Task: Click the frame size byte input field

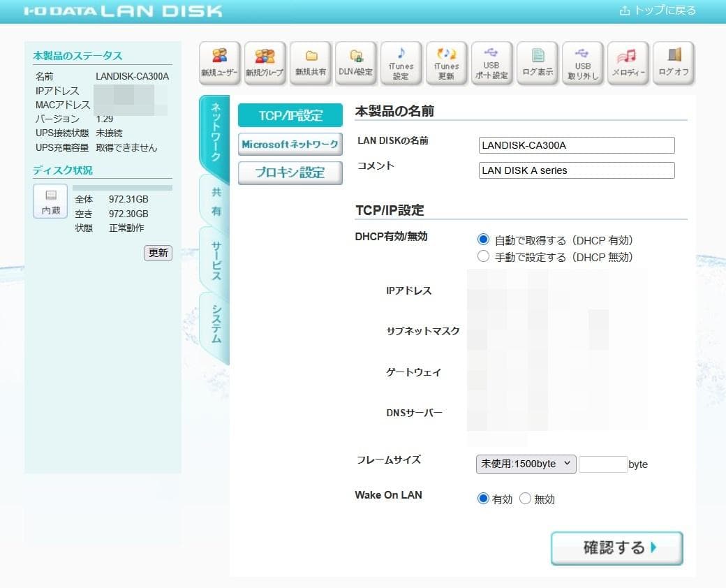Action: (603, 464)
